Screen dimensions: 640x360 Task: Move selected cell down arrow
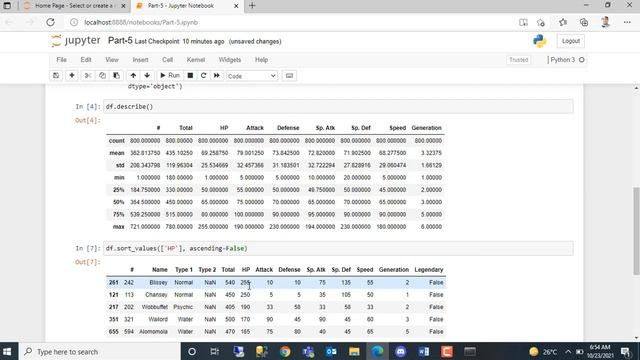(x=147, y=76)
